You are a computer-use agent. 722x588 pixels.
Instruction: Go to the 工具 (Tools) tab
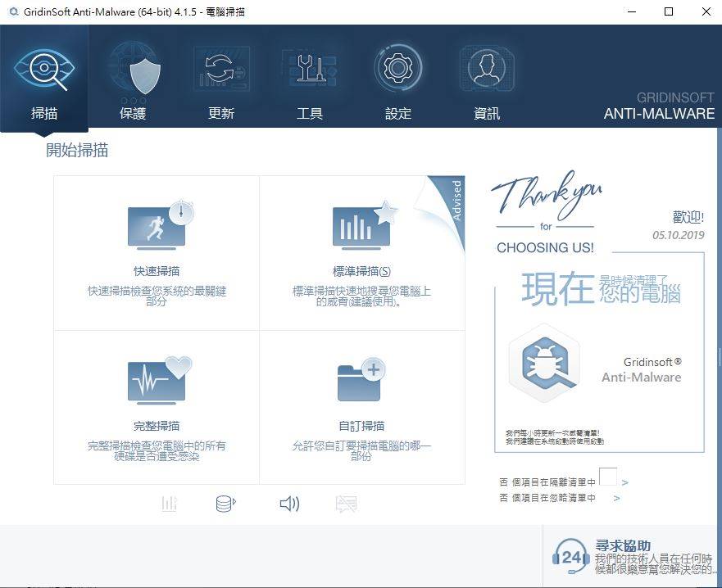[x=310, y=79]
